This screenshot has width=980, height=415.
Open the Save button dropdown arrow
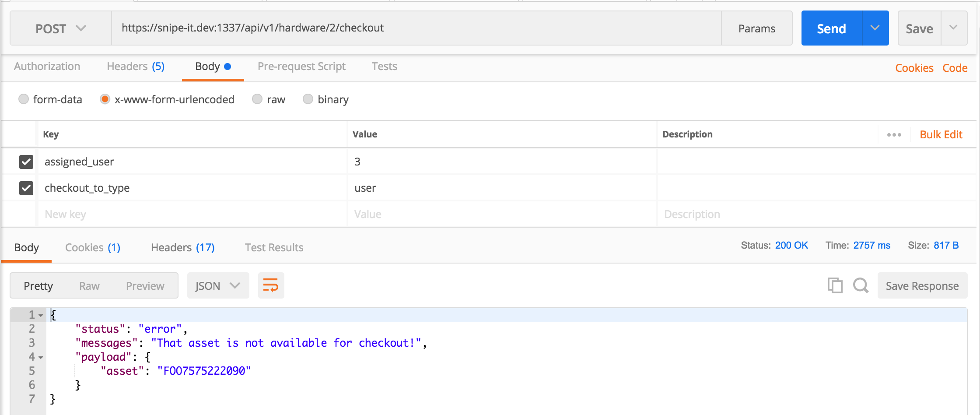click(x=954, y=28)
